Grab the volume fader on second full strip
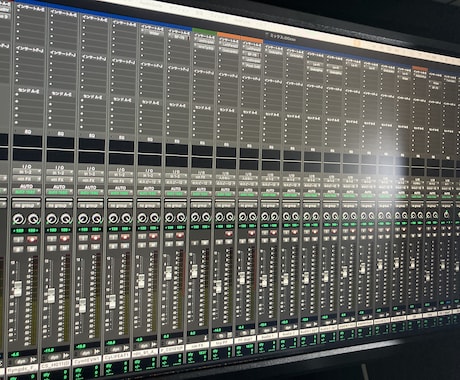Screen dimensions: 460x380 point(51,295)
